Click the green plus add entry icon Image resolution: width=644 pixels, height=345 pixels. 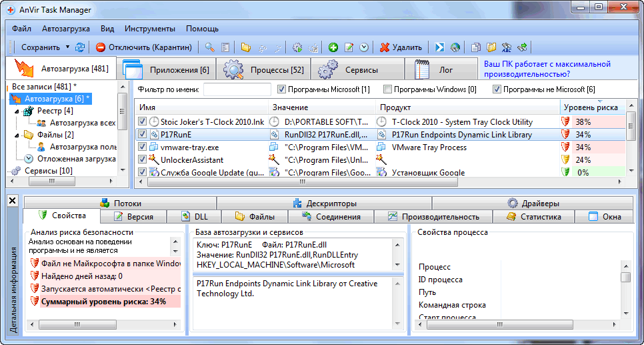pyautogui.click(x=333, y=47)
